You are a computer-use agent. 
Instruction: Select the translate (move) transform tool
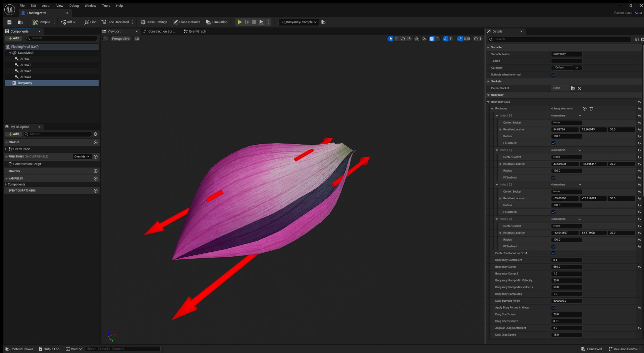[x=397, y=39]
